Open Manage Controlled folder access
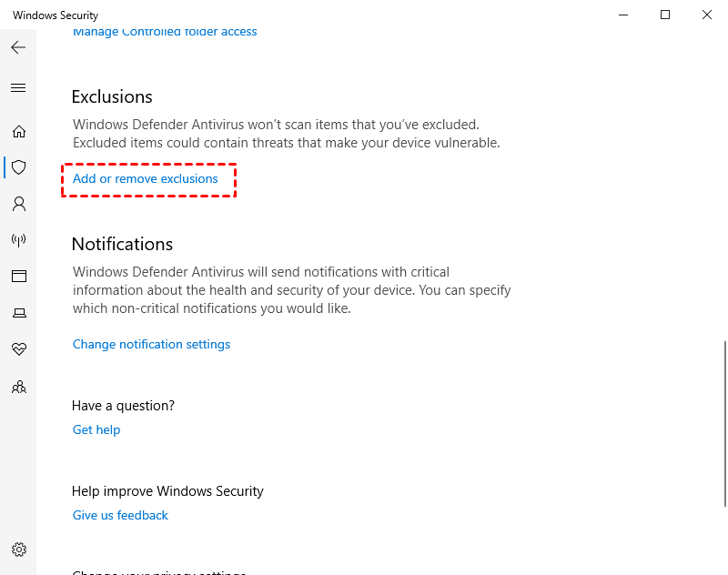728x575 pixels. coord(165,31)
